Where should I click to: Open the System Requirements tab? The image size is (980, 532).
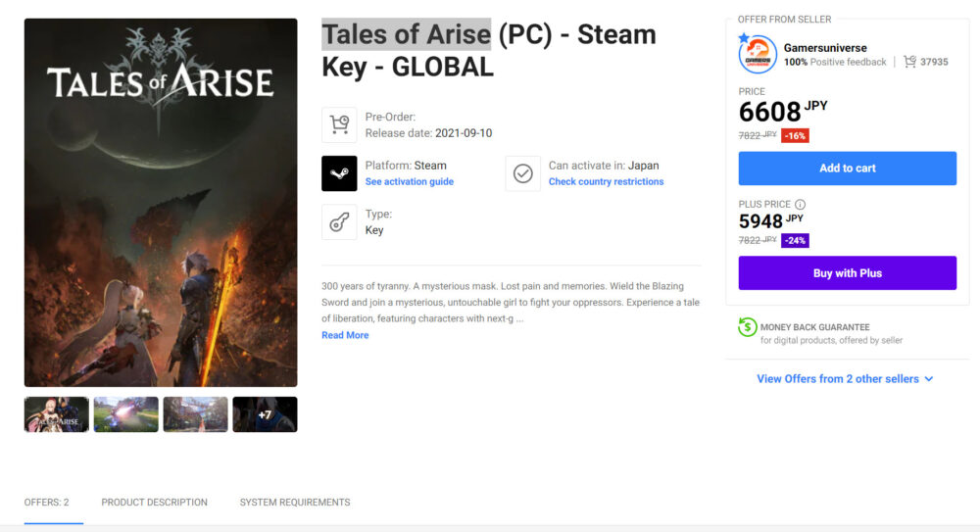pos(294,503)
